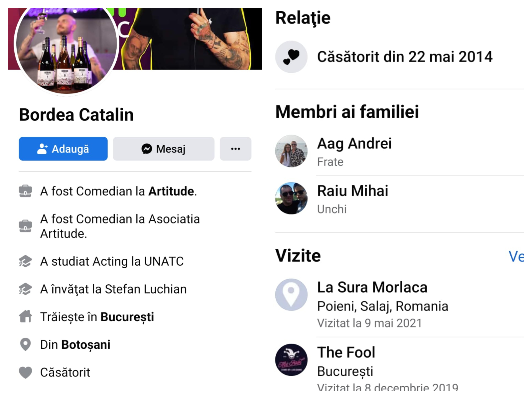The height and width of the screenshot is (399, 532).
Task: Click the heart icon beside Căsătorit
Action: (x=25, y=372)
